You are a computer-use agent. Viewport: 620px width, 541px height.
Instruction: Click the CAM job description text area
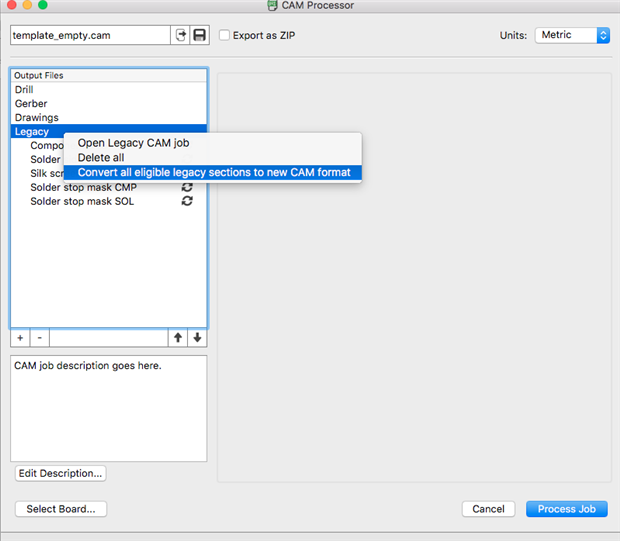[109, 408]
